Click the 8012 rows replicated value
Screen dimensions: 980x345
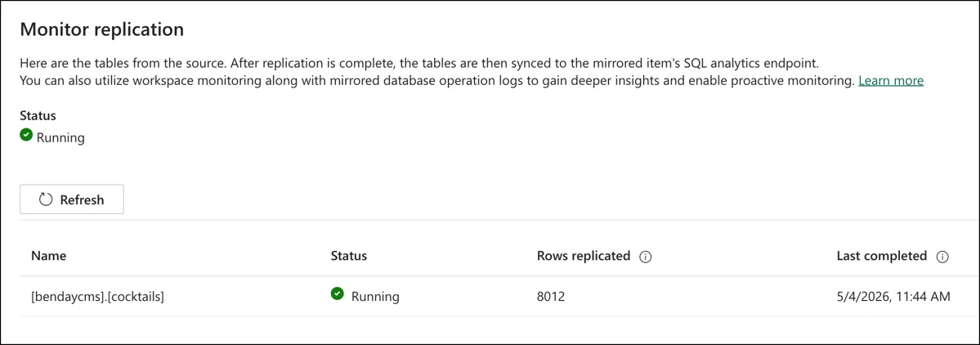pos(551,297)
